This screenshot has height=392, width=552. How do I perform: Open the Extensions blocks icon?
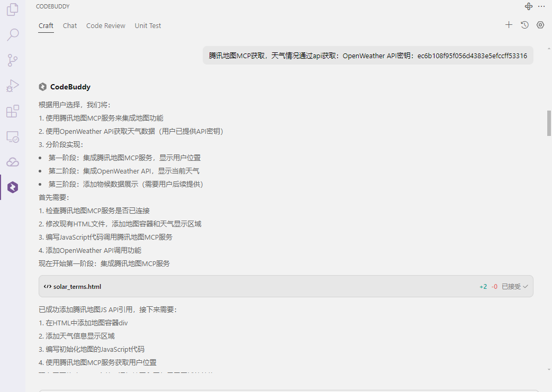tap(13, 111)
